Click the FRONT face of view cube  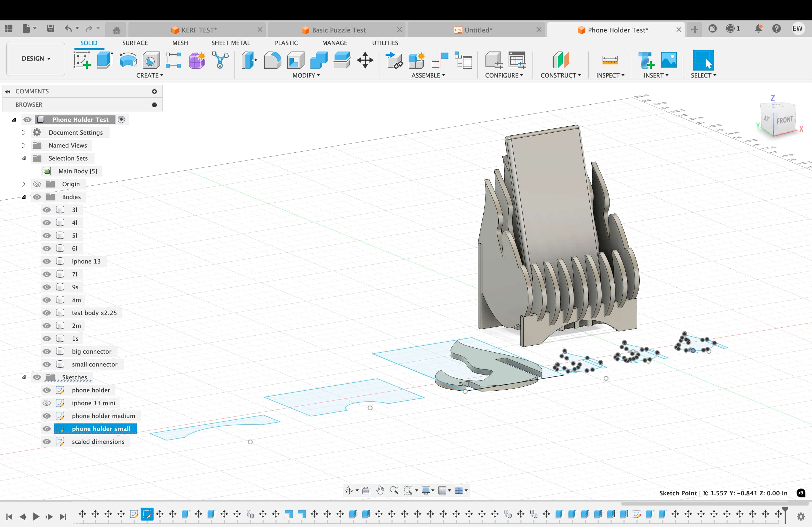click(x=784, y=120)
